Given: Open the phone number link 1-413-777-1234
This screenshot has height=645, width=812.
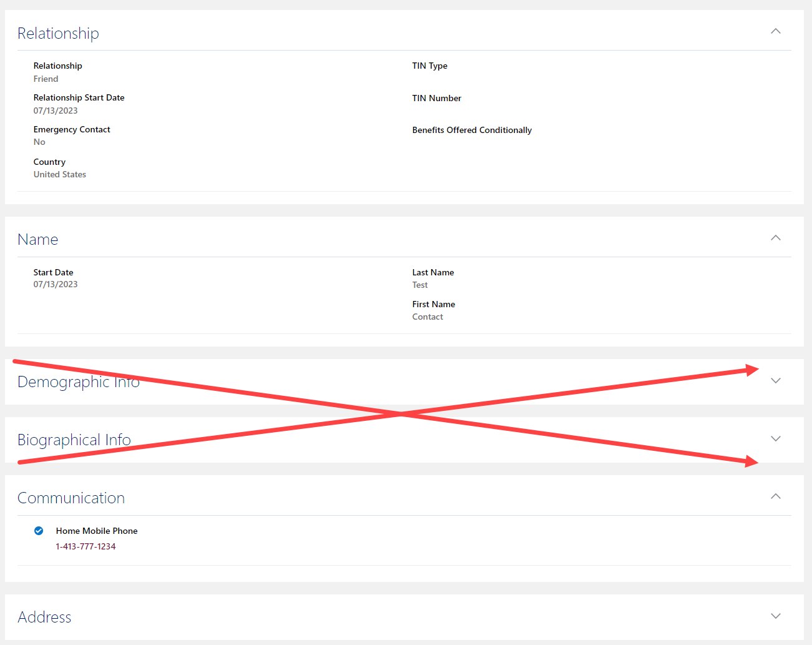Looking at the screenshot, I should [x=86, y=546].
